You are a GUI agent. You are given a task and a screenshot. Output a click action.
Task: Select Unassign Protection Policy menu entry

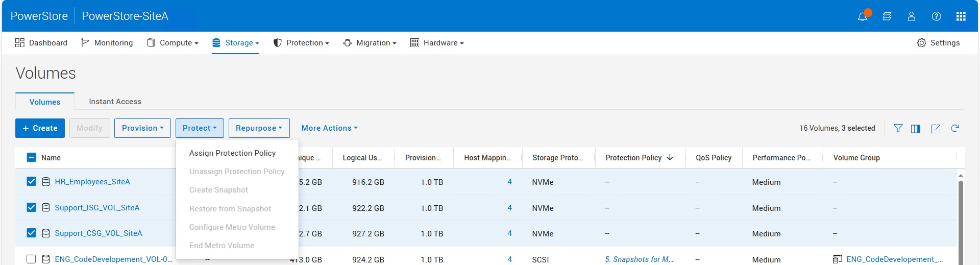(x=237, y=172)
